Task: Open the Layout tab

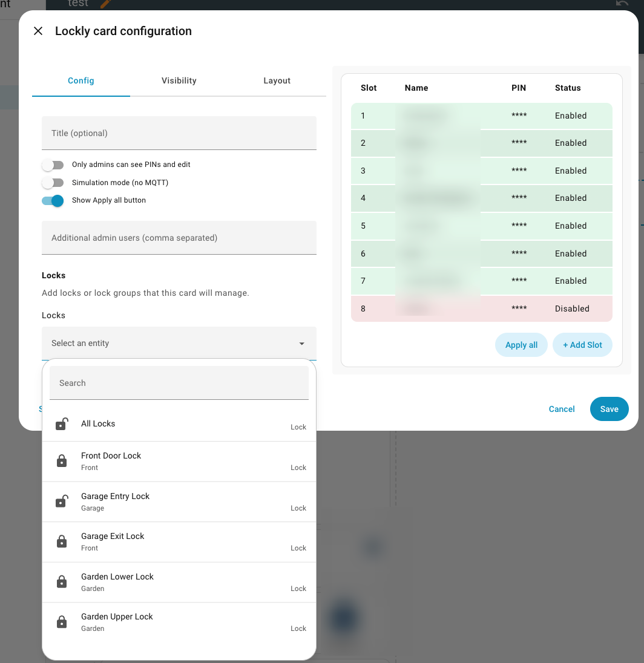Action: (277, 80)
